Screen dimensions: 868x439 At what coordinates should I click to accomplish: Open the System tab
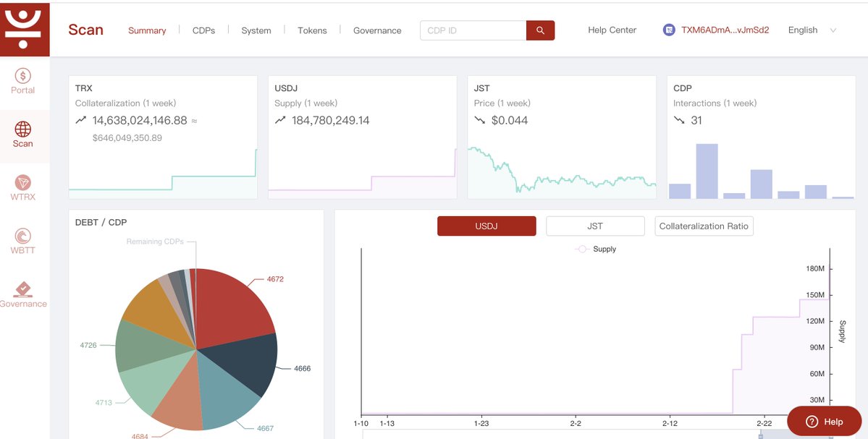256,30
